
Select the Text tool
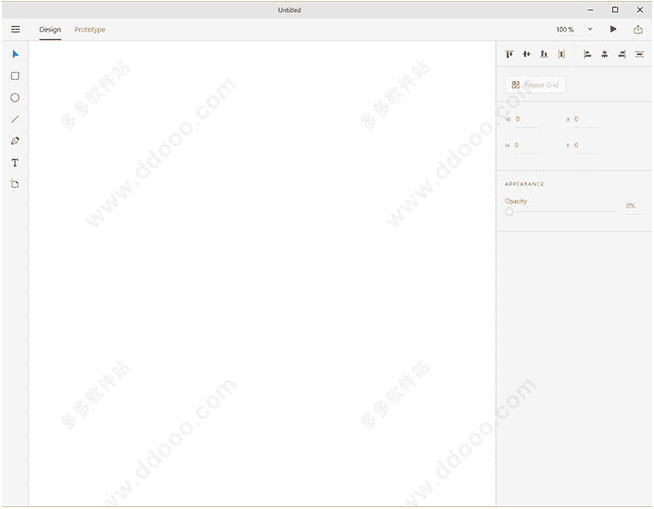15,162
